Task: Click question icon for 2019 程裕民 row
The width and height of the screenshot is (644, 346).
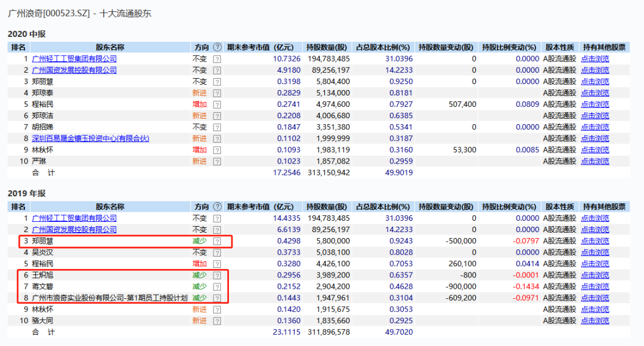Action: point(217,264)
